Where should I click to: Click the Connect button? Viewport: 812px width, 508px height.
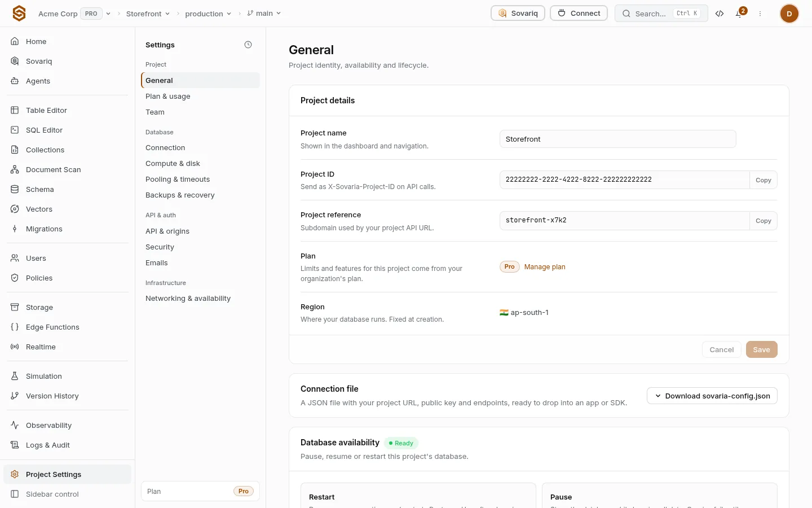click(x=579, y=13)
